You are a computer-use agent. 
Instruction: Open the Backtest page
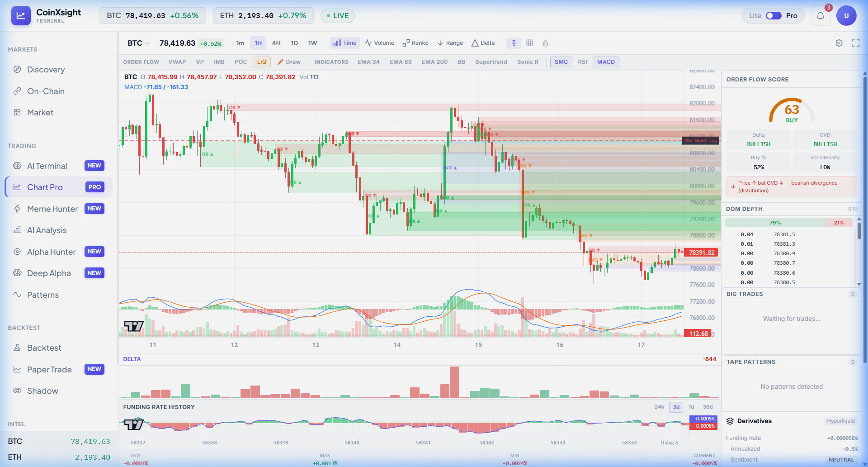pos(59,348)
